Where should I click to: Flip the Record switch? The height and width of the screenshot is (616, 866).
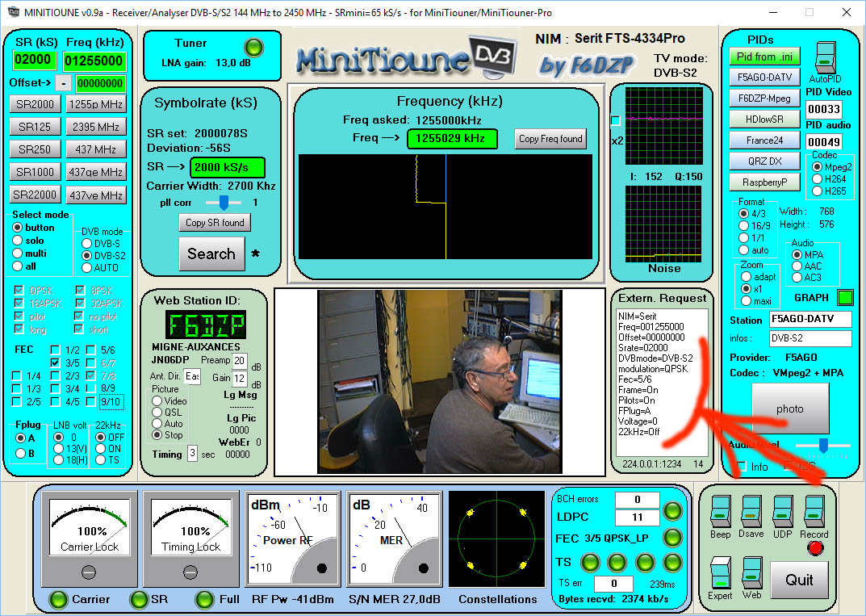coord(813,513)
